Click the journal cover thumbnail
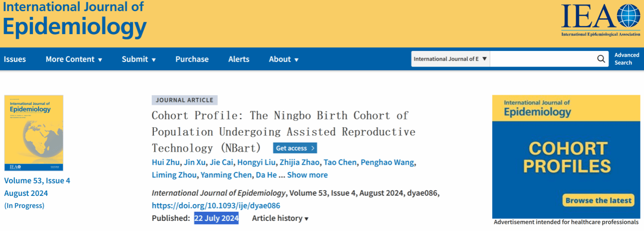The height and width of the screenshot is (231, 644). [34, 133]
